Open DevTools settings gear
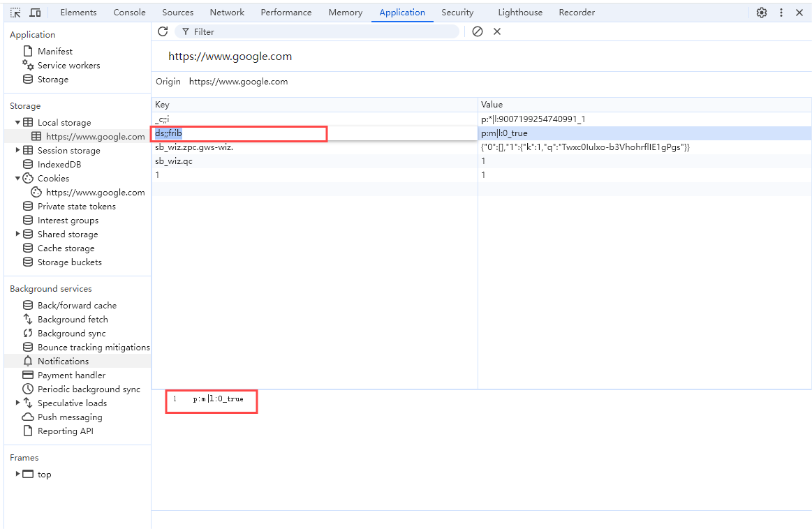 [761, 13]
